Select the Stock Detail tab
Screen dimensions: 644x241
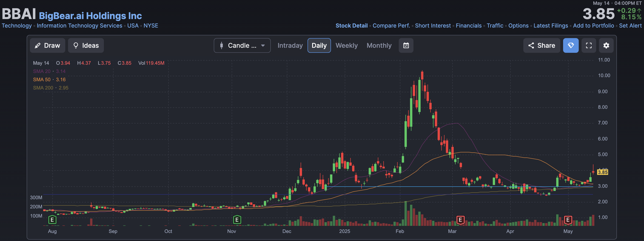click(x=351, y=25)
